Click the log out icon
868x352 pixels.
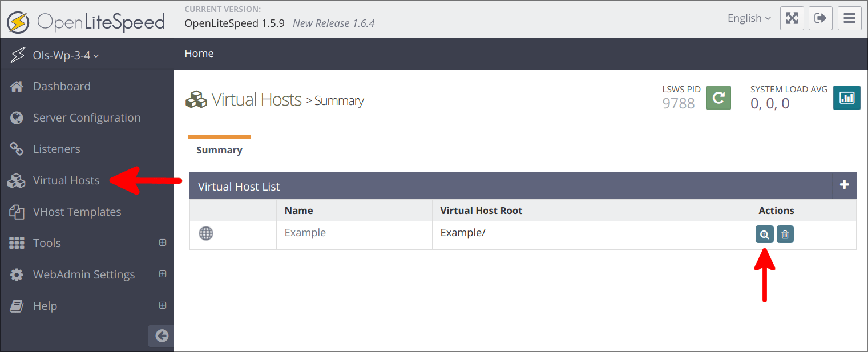[x=820, y=18]
